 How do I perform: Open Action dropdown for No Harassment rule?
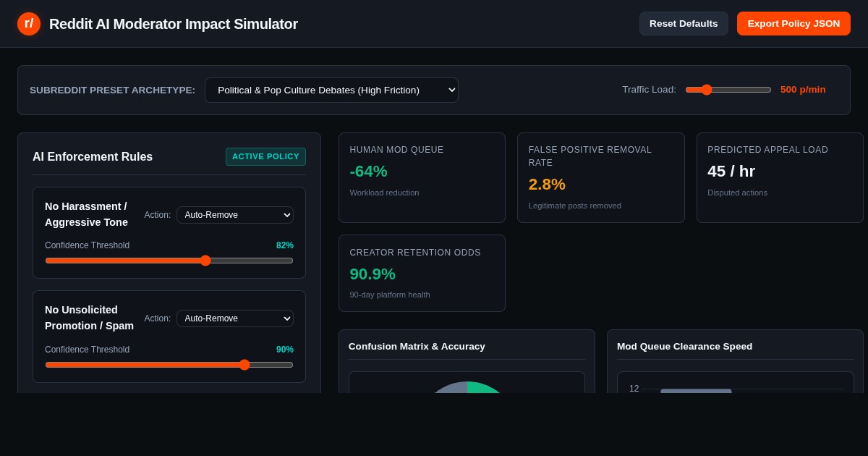tap(235, 215)
